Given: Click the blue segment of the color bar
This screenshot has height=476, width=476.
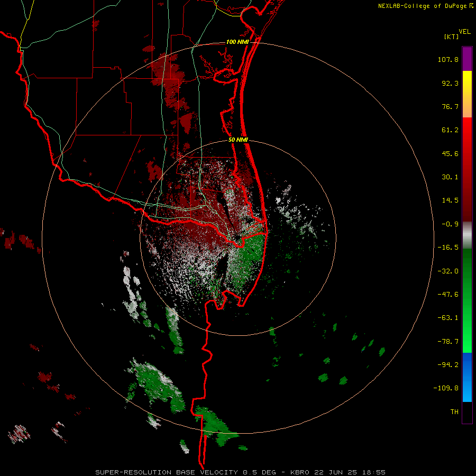Looking at the screenshot, I should (x=467, y=377).
